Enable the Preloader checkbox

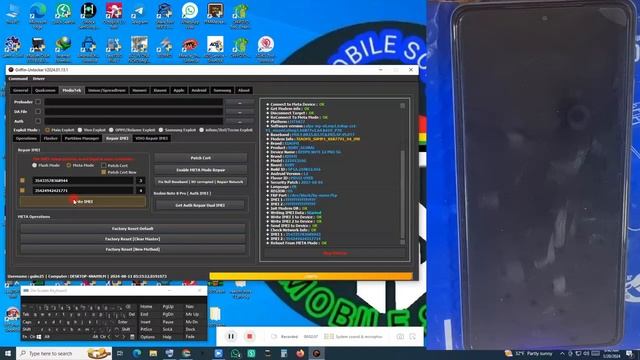(x=38, y=102)
